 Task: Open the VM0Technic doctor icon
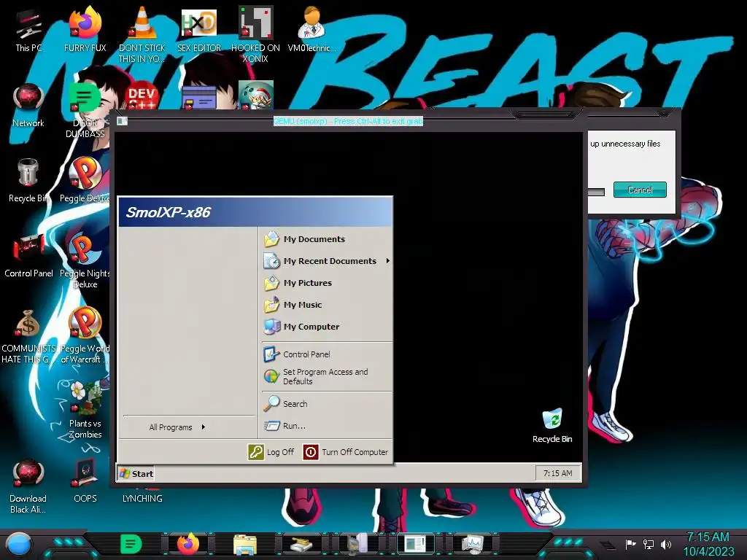[311, 29]
